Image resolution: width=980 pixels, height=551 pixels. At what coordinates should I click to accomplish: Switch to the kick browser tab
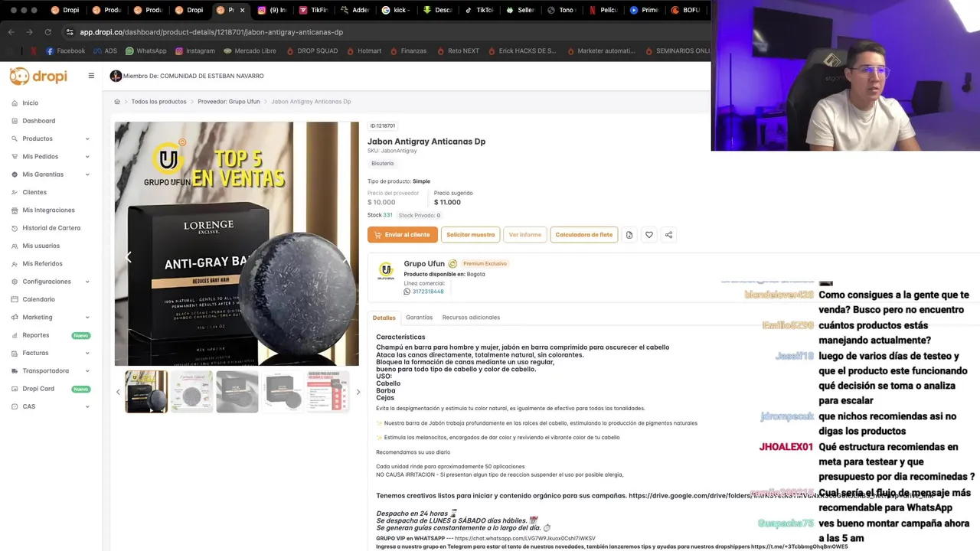coord(395,10)
